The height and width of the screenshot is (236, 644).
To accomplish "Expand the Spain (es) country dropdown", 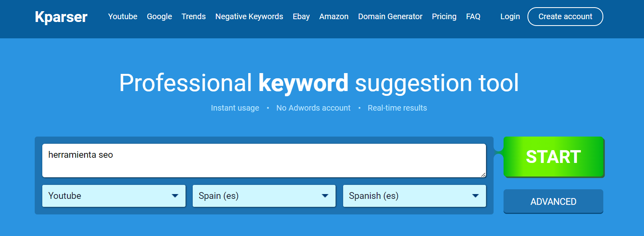I will point(264,196).
